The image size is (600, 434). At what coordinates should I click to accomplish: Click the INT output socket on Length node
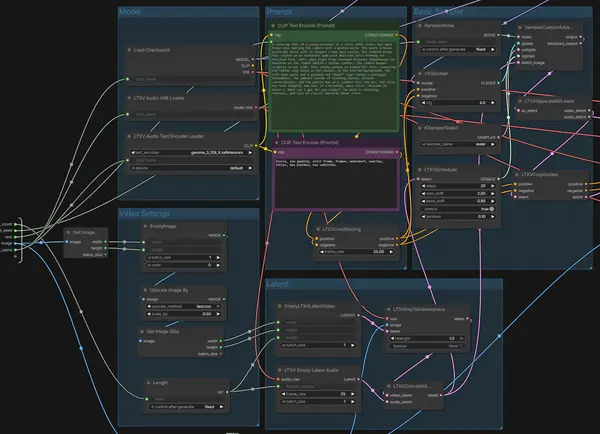coord(227,392)
